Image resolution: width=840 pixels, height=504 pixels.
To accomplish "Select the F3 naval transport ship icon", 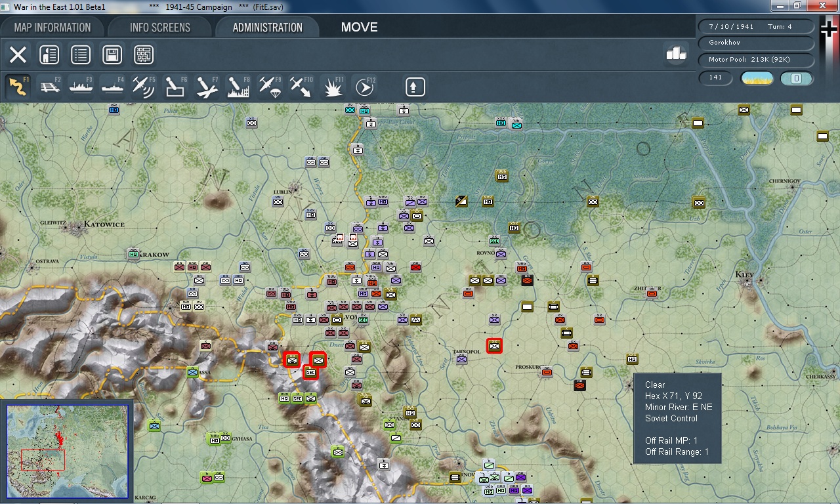I will click(x=81, y=87).
